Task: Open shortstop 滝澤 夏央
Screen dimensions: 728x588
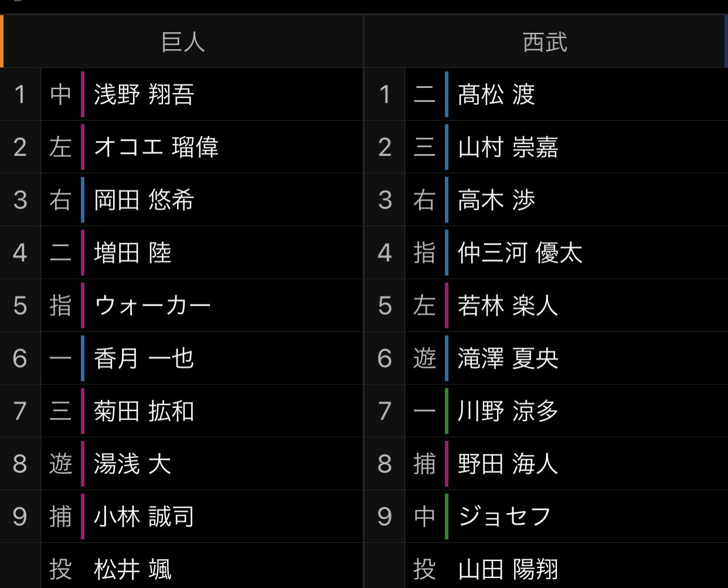Action: tap(508, 358)
